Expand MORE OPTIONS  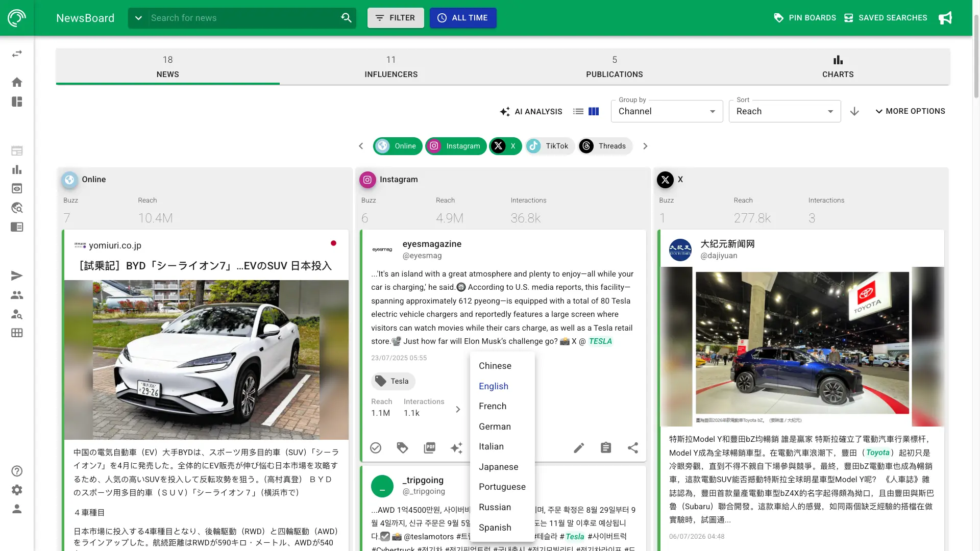pyautogui.click(x=910, y=111)
